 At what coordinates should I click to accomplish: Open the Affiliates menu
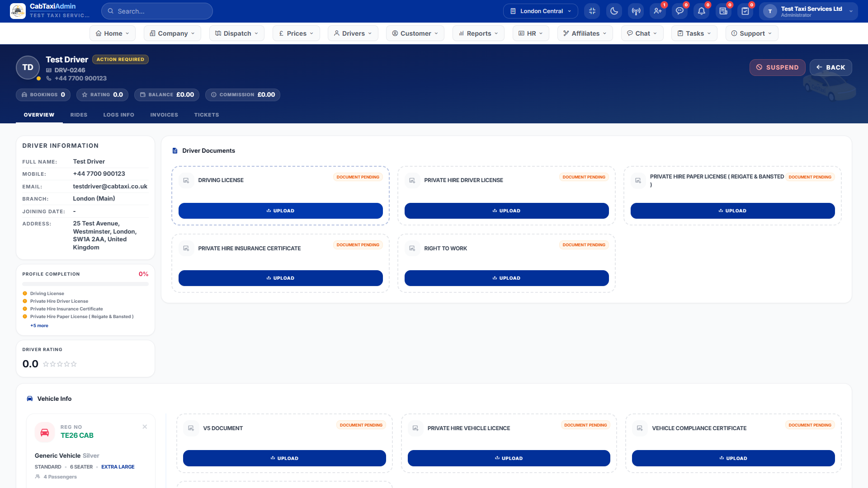pos(585,33)
